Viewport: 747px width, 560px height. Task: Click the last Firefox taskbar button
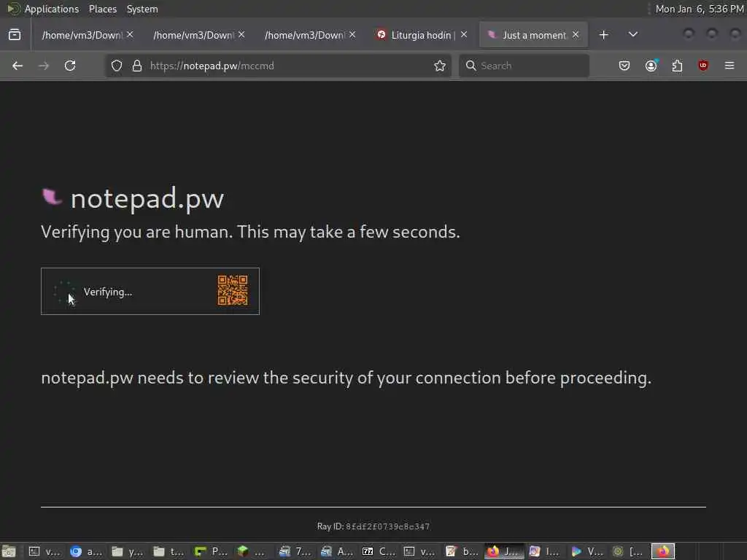pyautogui.click(x=663, y=551)
